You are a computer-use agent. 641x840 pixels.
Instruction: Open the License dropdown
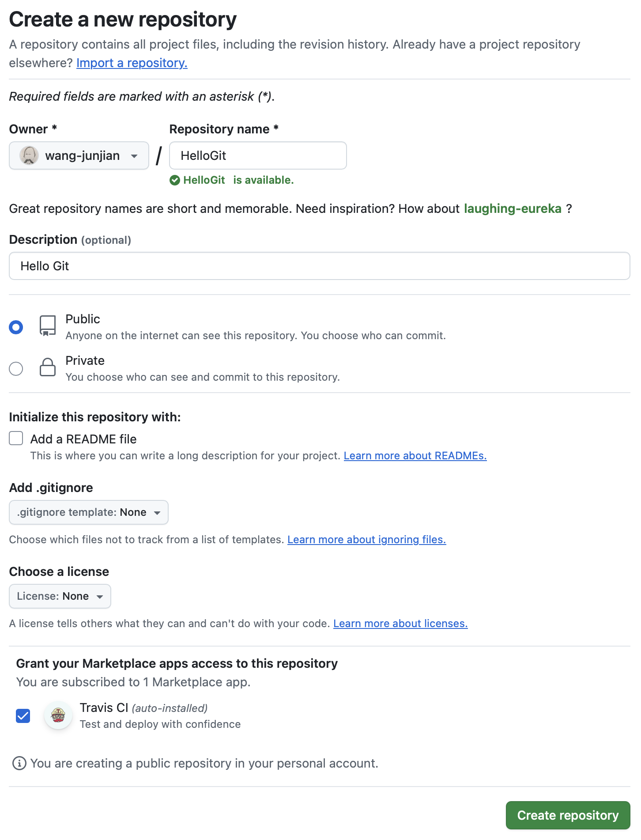click(x=60, y=596)
